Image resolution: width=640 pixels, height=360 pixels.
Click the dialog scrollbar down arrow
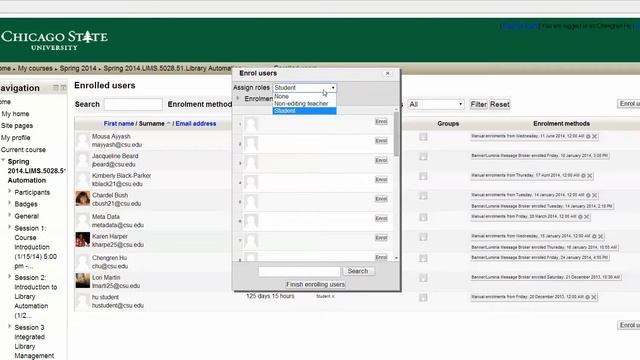point(396,258)
